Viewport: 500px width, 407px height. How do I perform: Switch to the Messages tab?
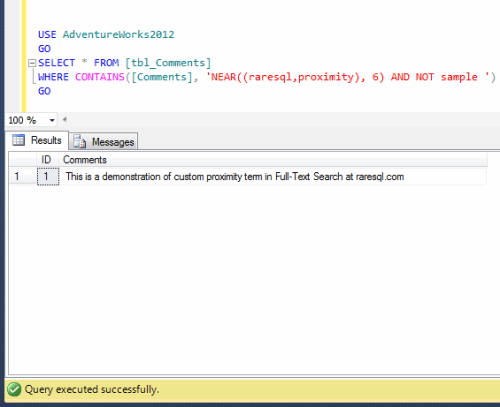[103, 142]
